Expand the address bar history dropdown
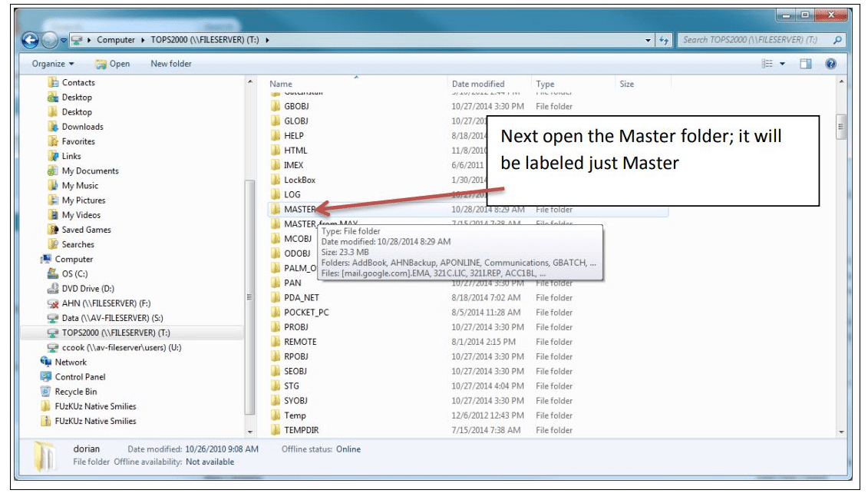The width and height of the screenshot is (868, 500). tap(649, 40)
